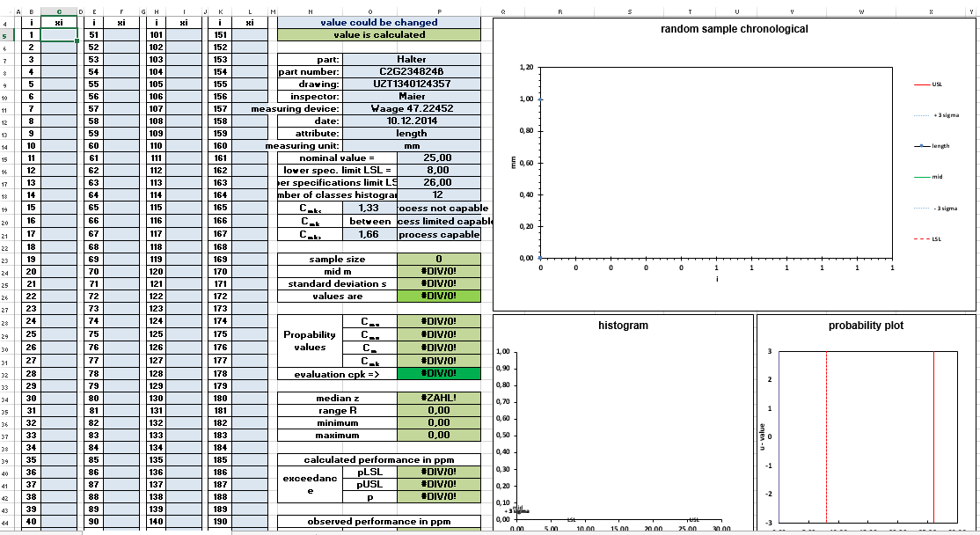The width and height of the screenshot is (980, 535).
Task: Select the sample size result cell '0'
Action: pos(439,259)
